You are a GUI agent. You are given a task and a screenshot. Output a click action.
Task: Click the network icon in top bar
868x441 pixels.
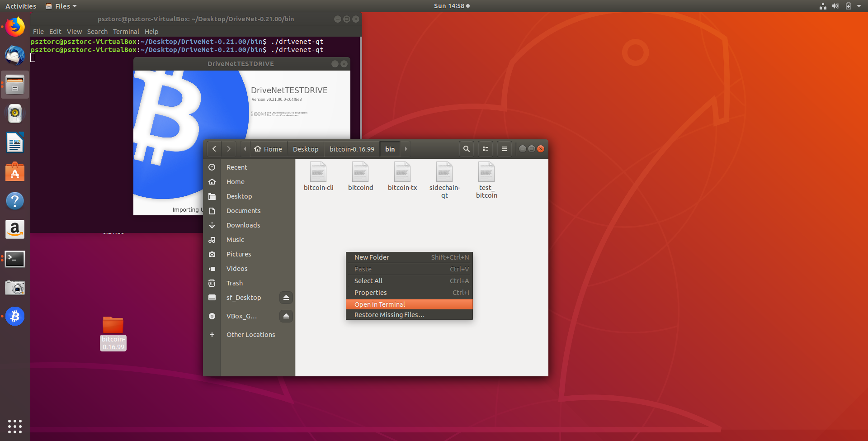tap(823, 6)
